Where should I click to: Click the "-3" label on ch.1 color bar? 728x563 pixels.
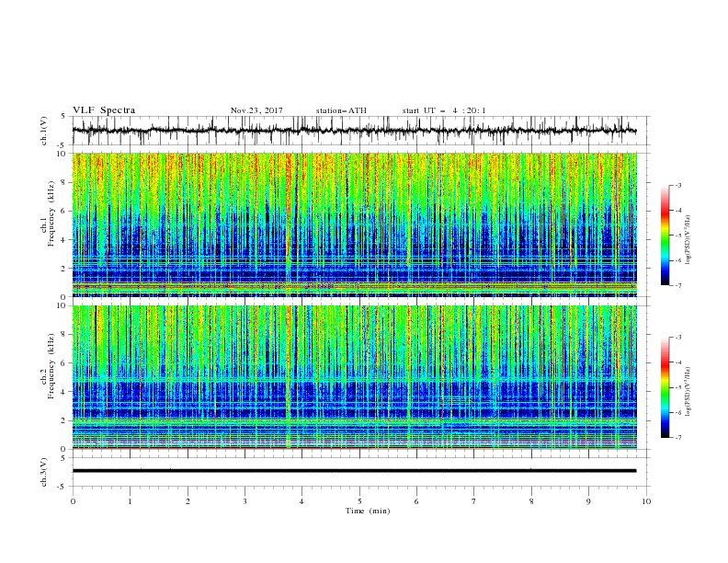pos(677,185)
